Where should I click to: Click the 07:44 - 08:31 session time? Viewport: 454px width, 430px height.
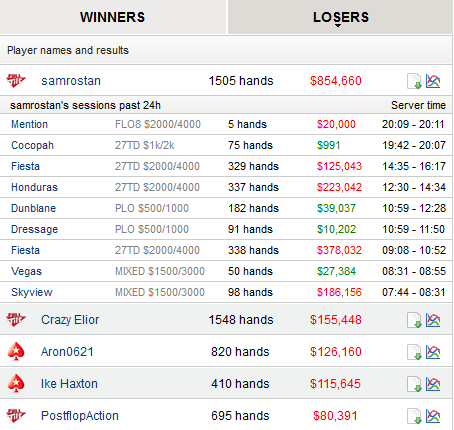pos(414,292)
